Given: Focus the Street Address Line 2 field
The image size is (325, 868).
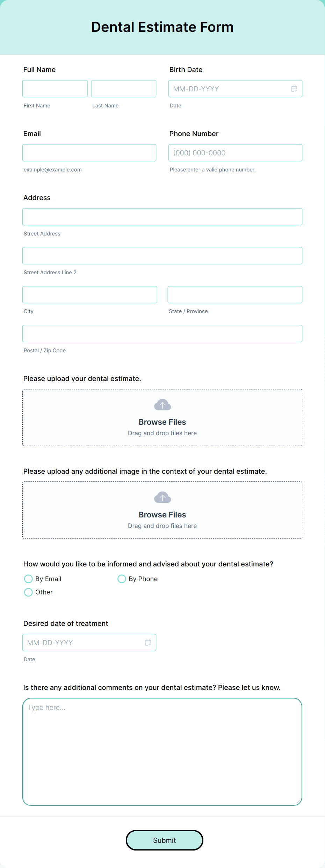Looking at the screenshot, I should [x=162, y=255].
